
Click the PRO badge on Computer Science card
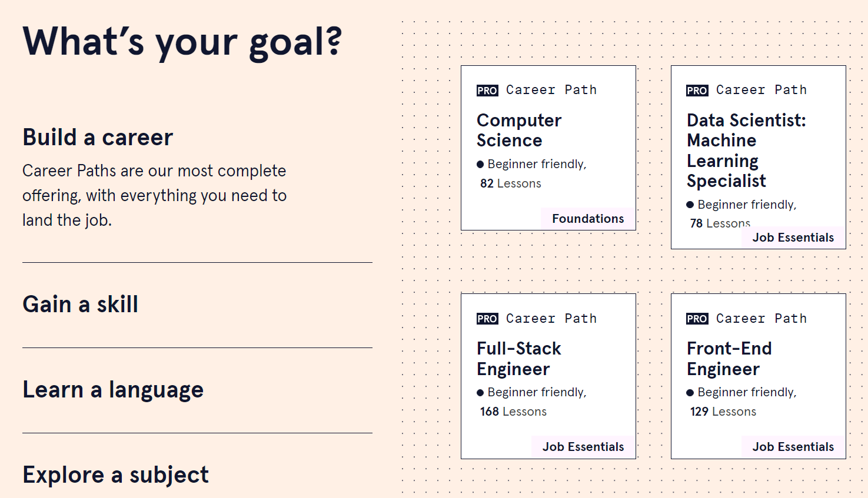[486, 90]
